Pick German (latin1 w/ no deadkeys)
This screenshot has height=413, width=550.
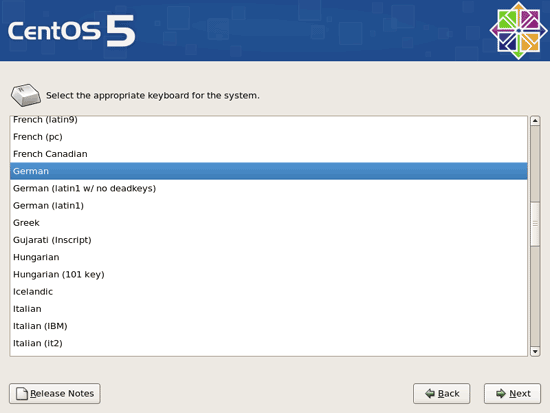[x=269, y=188]
